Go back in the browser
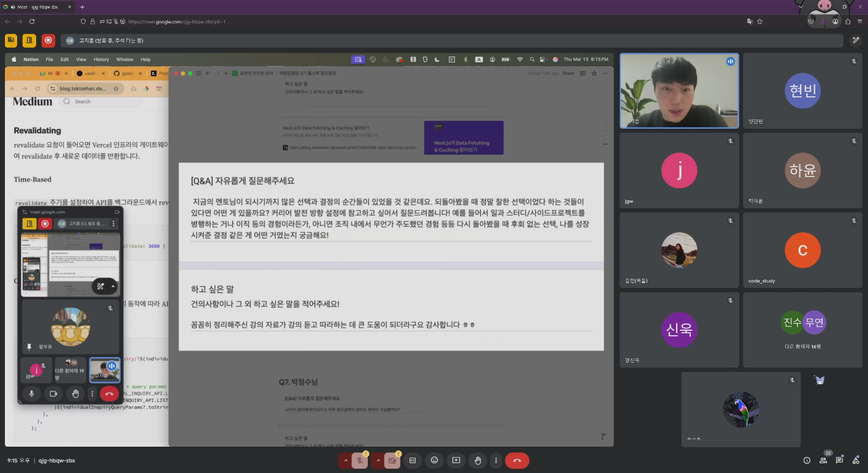The image size is (868, 473). (8, 21)
